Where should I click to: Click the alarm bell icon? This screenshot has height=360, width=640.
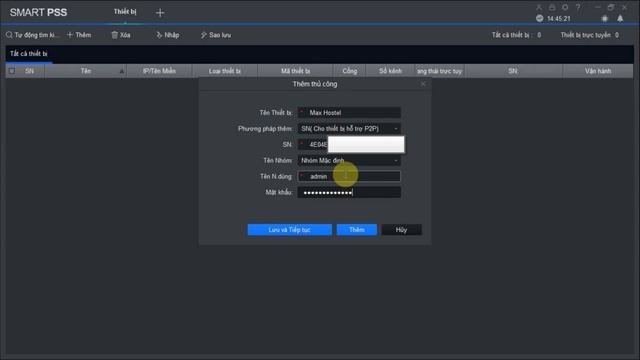pos(620,18)
